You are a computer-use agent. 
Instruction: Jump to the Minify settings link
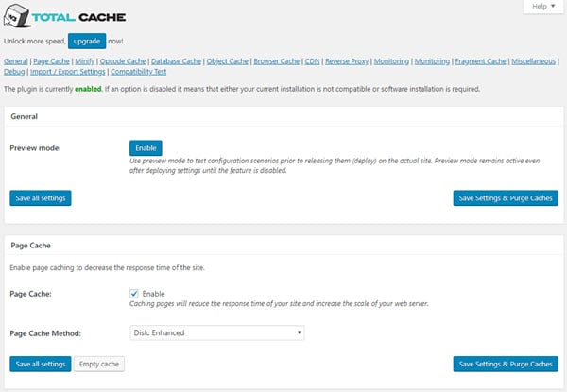coord(85,61)
